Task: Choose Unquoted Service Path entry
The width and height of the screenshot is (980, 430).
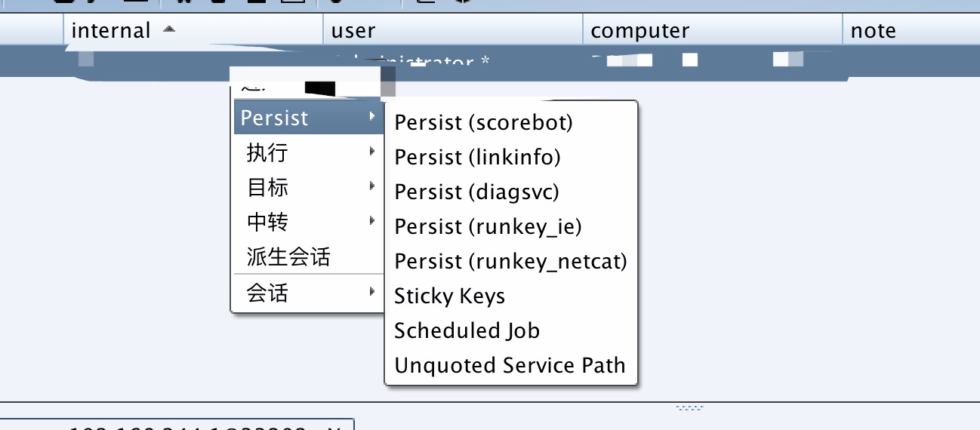Action: (510, 365)
